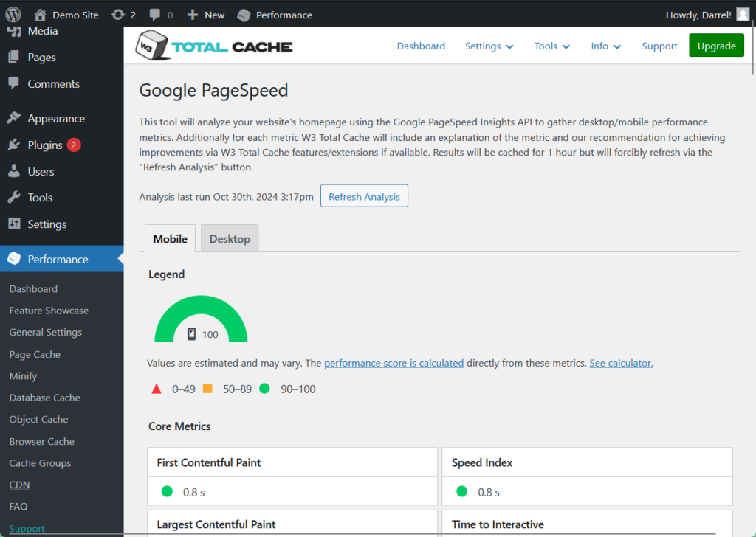Open Feature Showcase submenu item
The height and width of the screenshot is (537, 756).
click(49, 311)
